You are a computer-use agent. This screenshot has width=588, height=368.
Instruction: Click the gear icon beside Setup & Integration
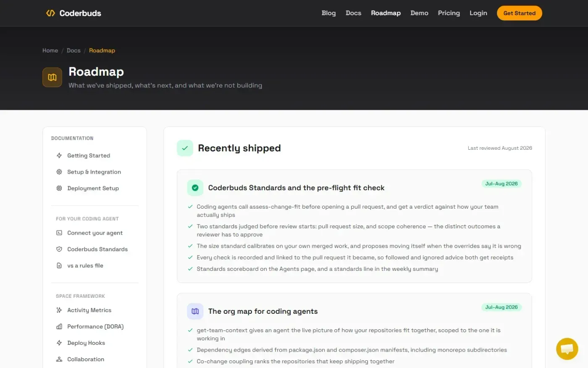(x=59, y=172)
